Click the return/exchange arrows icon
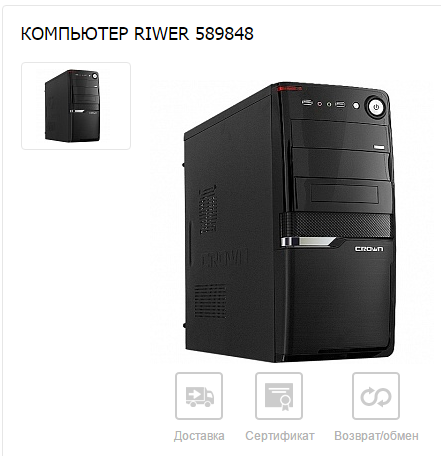441x456 pixels. tap(376, 396)
